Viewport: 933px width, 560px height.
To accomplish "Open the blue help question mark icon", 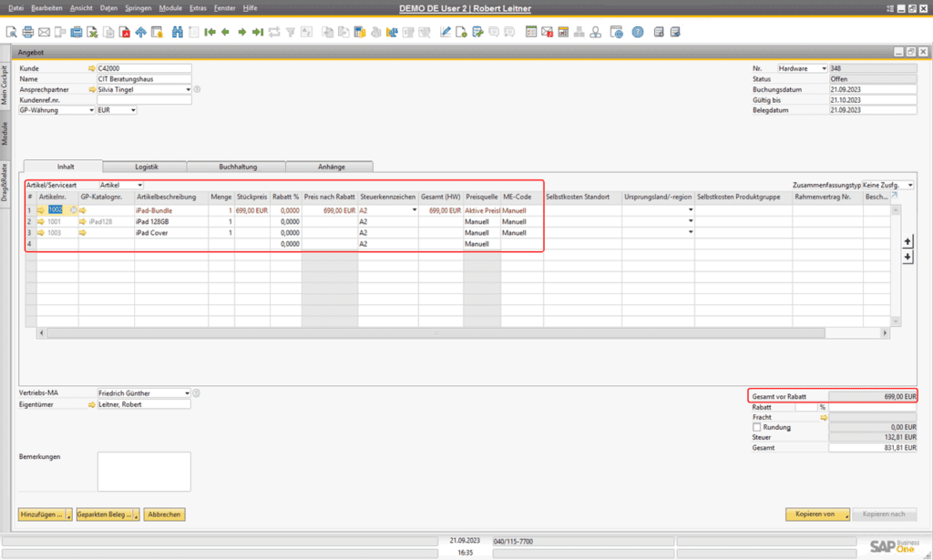I will click(637, 32).
